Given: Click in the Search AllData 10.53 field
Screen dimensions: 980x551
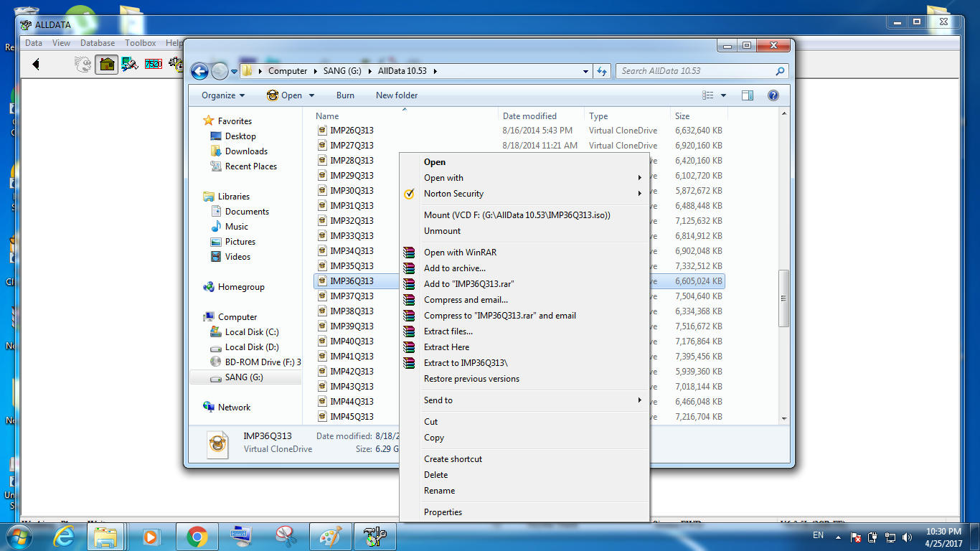Looking at the screenshot, I should [x=696, y=71].
